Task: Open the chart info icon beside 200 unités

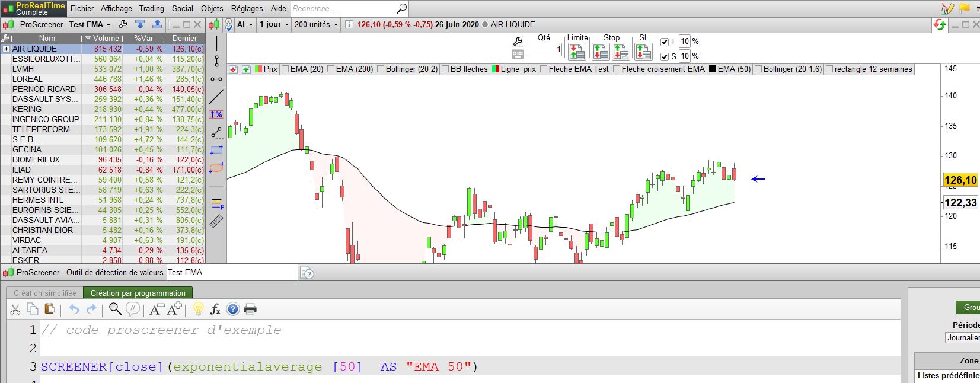Action: click(x=349, y=24)
